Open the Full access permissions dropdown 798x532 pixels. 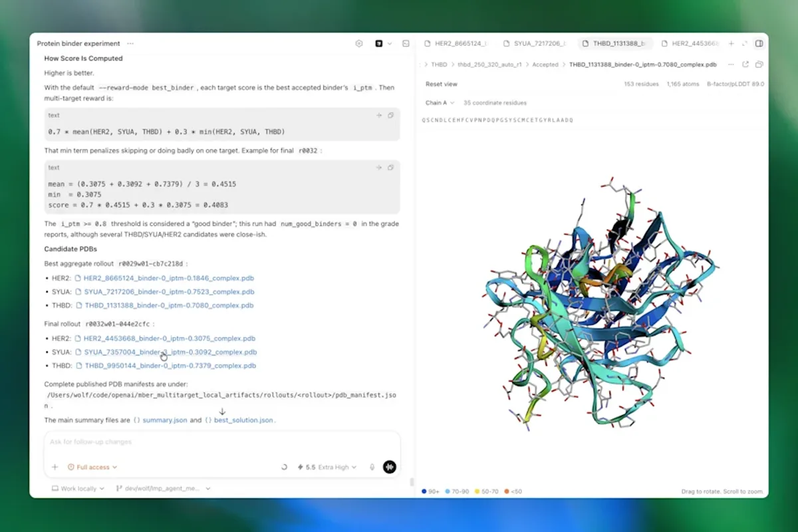tap(92, 467)
